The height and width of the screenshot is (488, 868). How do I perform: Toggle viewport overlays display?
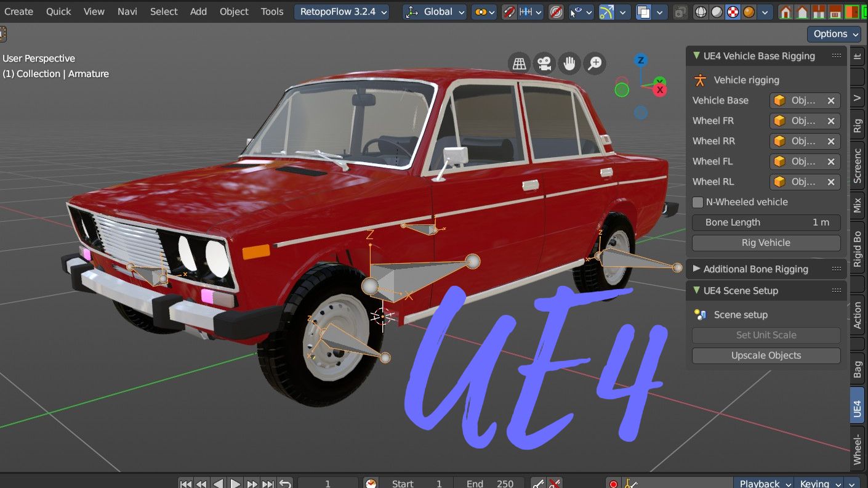pos(643,12)
